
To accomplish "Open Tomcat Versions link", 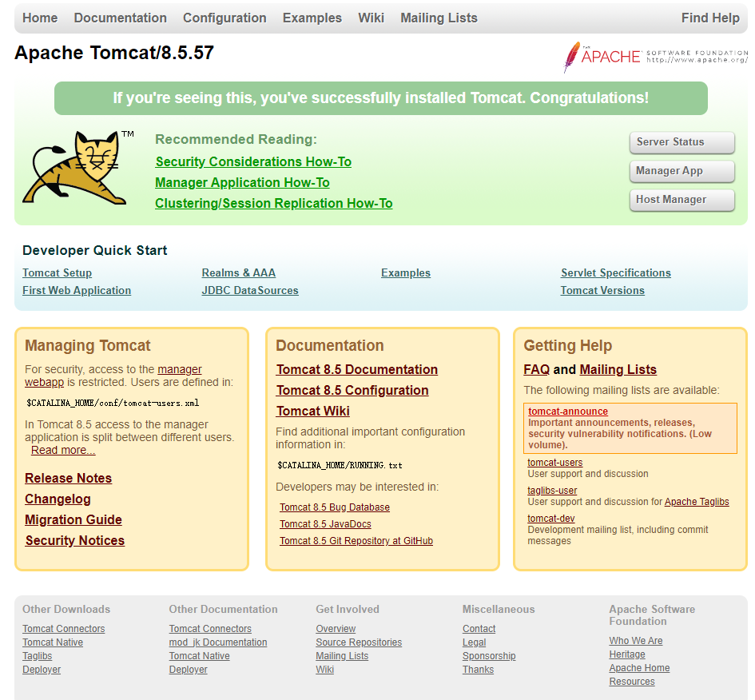I will pos(602,291).
